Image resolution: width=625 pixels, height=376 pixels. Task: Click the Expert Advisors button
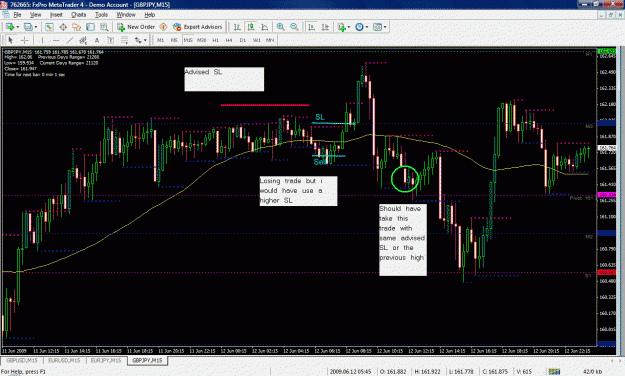(x=197, y=27)
